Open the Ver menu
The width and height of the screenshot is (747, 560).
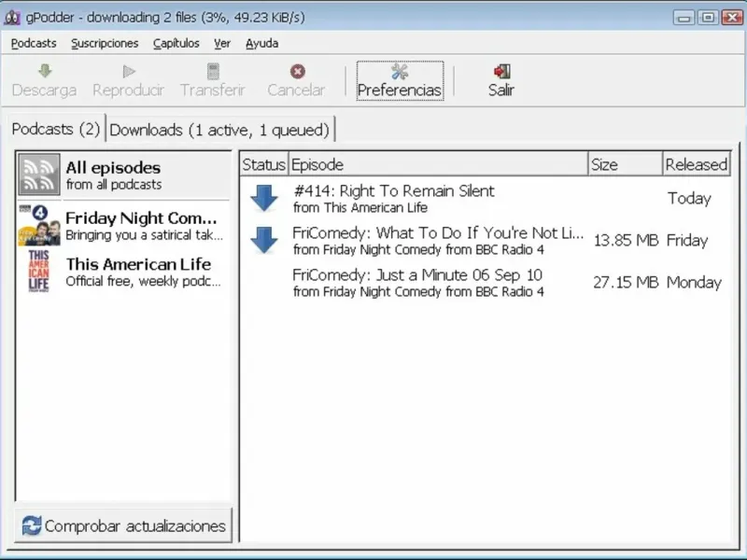pyautogui.click(x=222, y=43)
